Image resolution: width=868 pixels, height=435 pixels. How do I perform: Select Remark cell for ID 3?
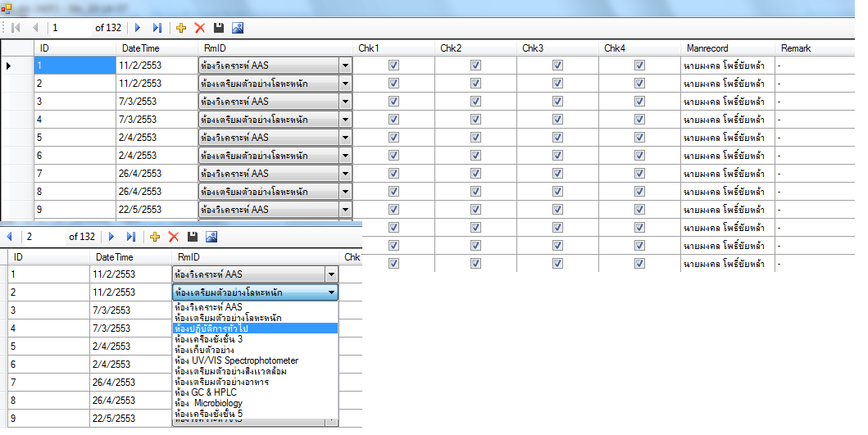[x=815, y=102]
